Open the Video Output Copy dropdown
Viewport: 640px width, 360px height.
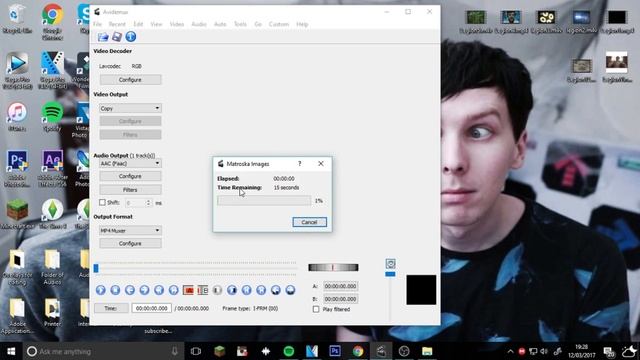pyautogui.click(x=130, y=108)
